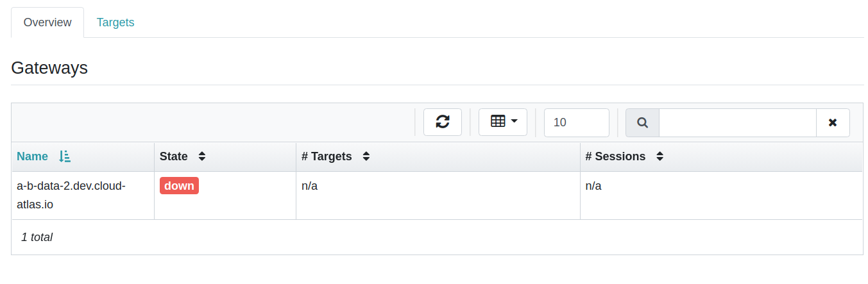
Task: Toggle the Name column sort order icon
Action: click(x=65, y=156)
